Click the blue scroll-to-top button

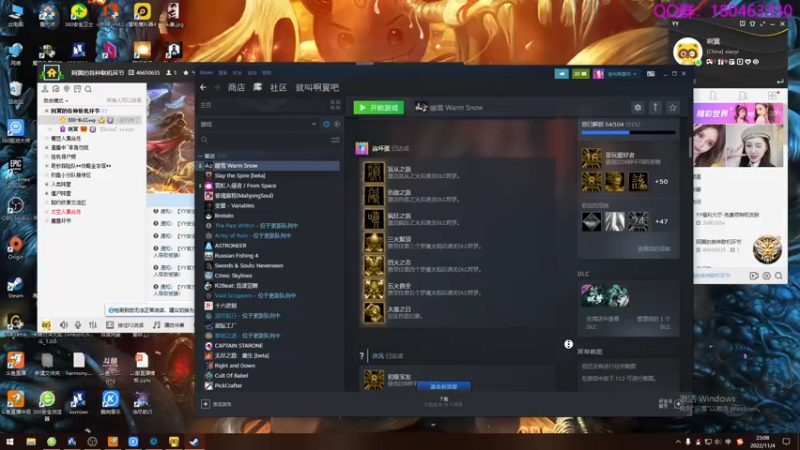click(444, 387)
